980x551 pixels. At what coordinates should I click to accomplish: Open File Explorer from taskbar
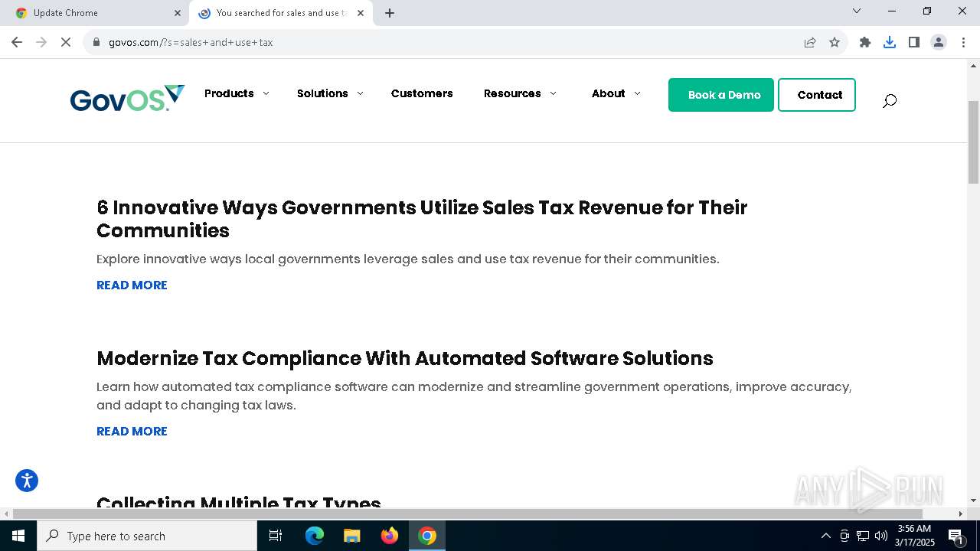(x=352, y=536)
